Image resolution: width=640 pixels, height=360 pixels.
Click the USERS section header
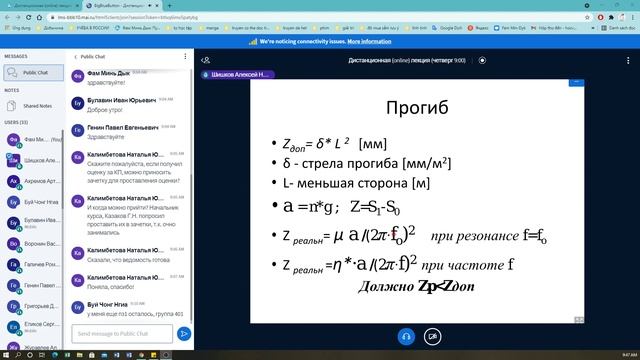coord(16,122)
